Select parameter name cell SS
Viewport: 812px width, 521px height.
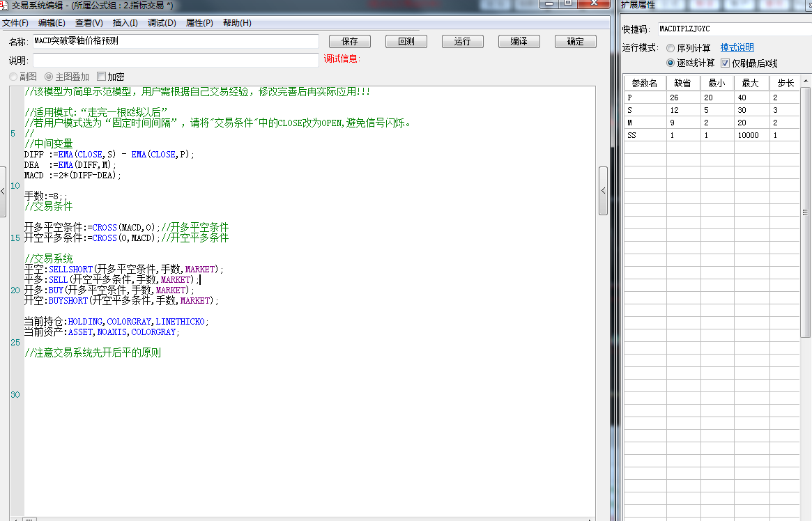click(645, 135)
